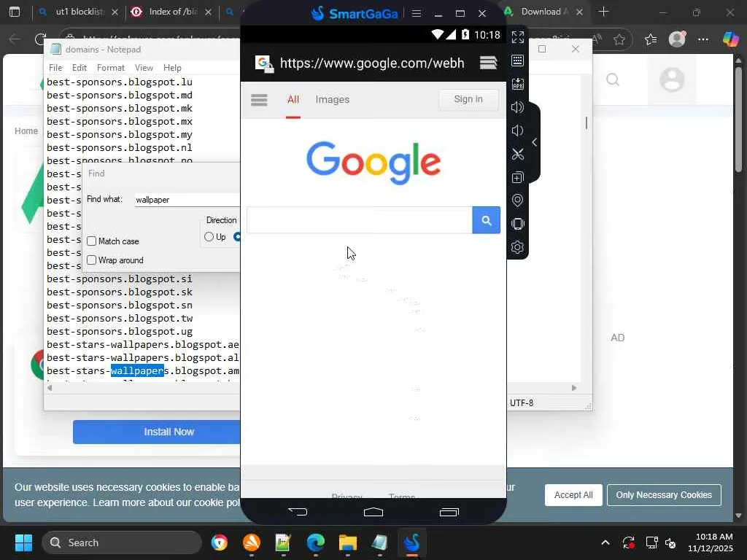
Task: Click line 'best-stars-wallpapers.blogspot.ae' in Notepad
Action: click(x=143, y=344)
